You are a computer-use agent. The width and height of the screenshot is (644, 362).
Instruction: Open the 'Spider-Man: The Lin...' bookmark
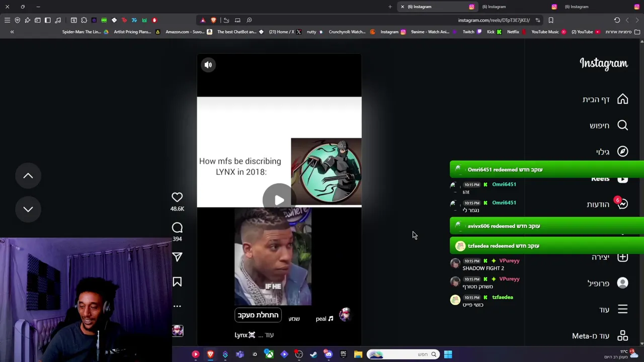(85, 32)
